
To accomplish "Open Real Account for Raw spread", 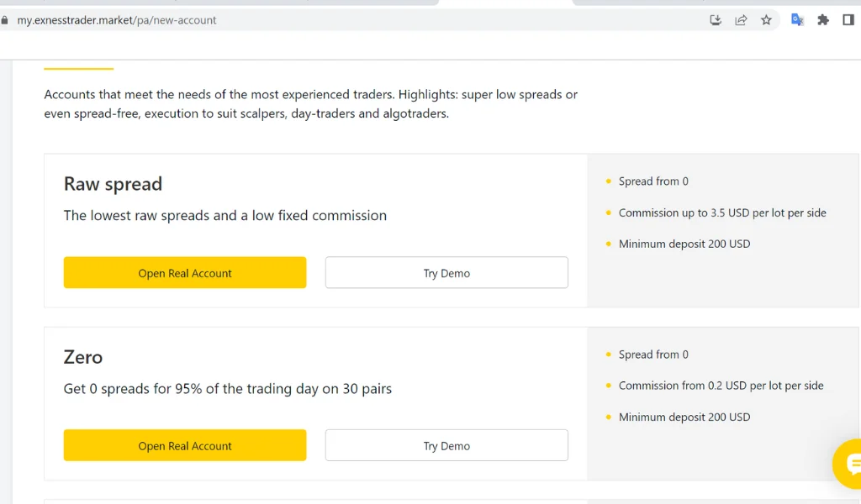I will 185,273.
